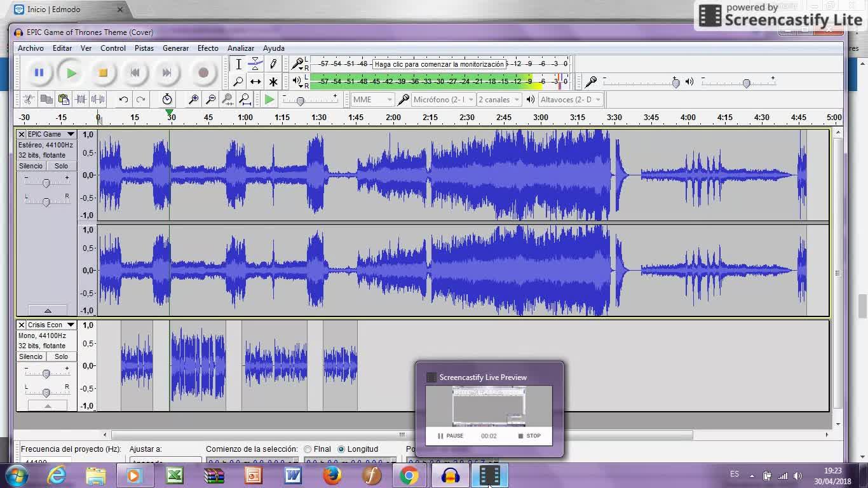Select the Time Shift tool
This screenshot has height=488, width=868.
click(255, 81)
